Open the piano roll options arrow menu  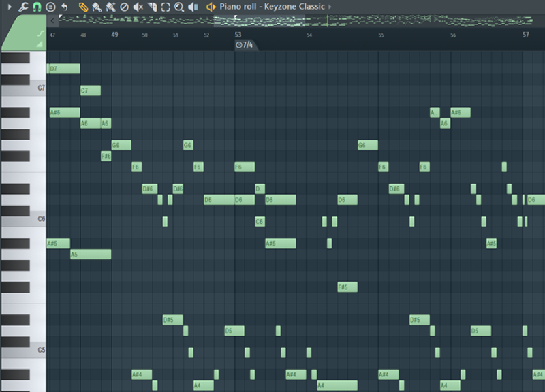pos(10,7)
